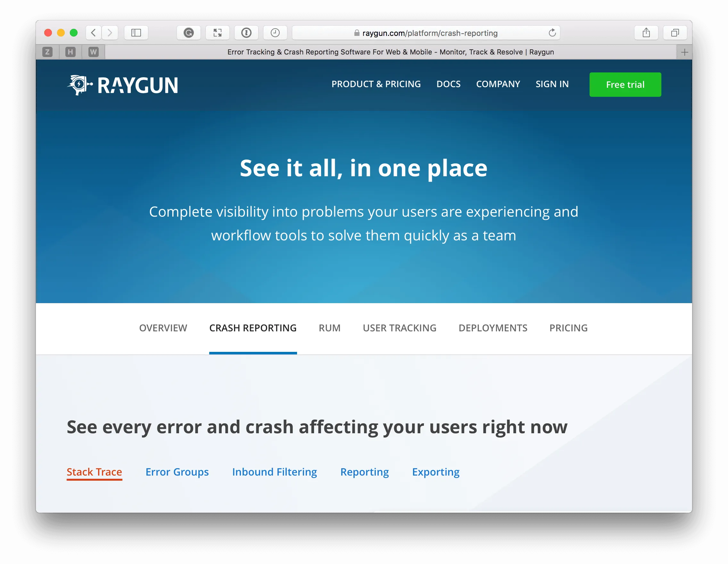Click the Inbound Filtering link
The image size is (728, 564).
click(274, 472)
